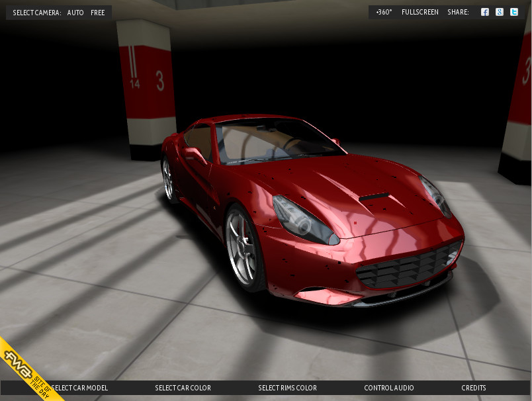Screen dimensions: 532x401
Task: Expand the Select Car Color options
Action: tap(183, 388)
